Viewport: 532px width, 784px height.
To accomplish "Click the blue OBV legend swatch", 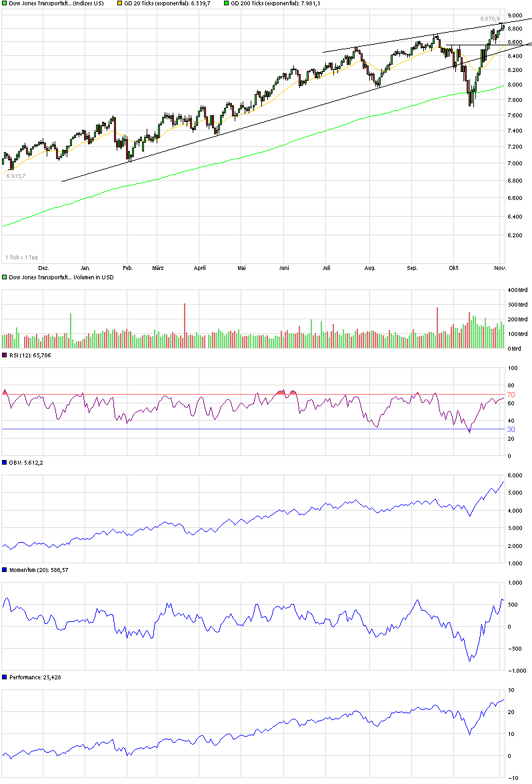I will (5, 463).
